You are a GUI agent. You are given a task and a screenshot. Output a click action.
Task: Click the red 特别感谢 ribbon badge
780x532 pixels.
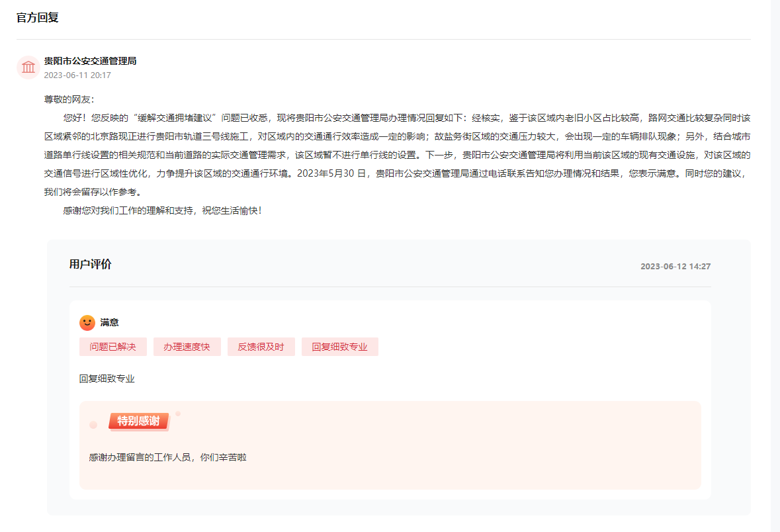pyautogui.click(x=138, y=421)
